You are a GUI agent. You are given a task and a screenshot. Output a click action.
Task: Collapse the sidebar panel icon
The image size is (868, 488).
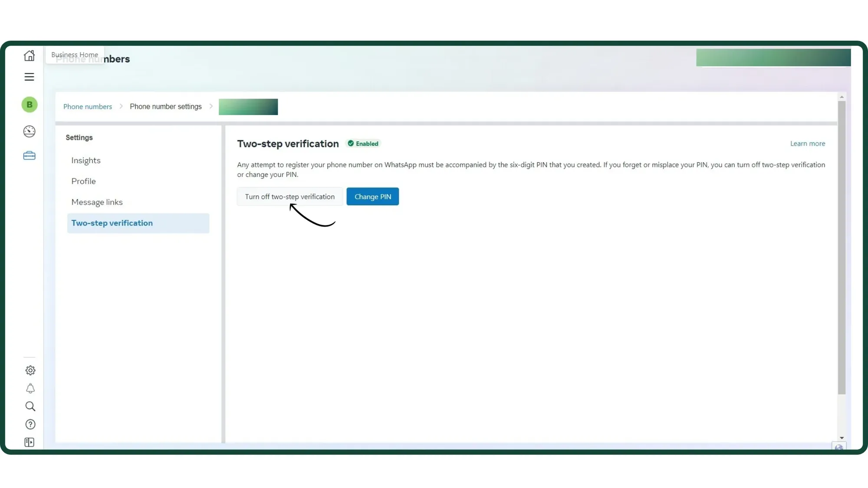pos(30,442)
